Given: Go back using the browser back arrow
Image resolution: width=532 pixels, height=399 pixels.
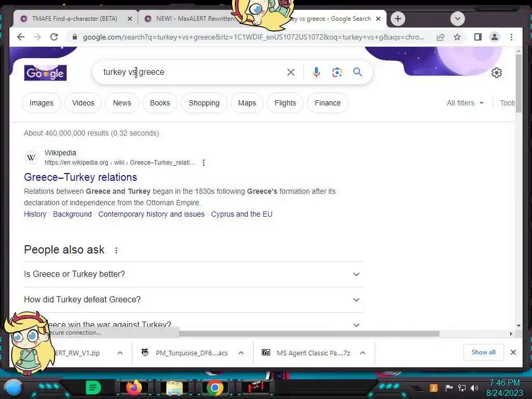Looking at the screenshot, I should 21,37.
